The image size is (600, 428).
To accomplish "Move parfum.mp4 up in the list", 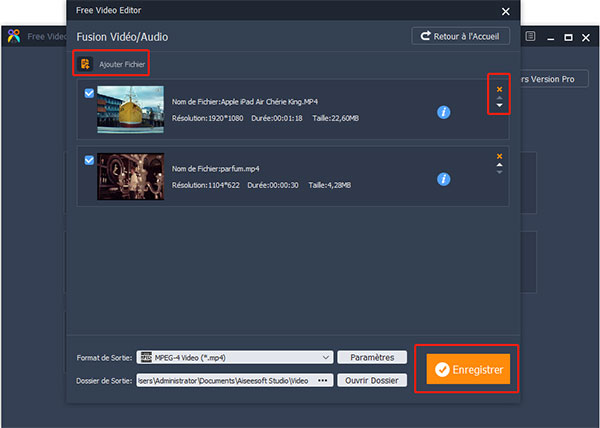I will point(499,166).
